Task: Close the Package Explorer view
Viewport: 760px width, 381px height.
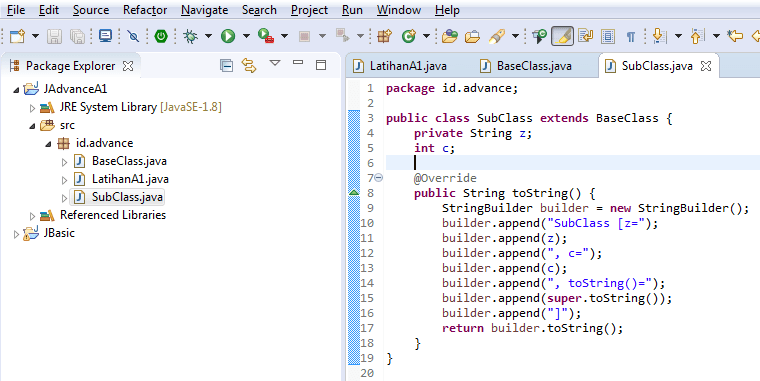Action: (x=128, y=66)
